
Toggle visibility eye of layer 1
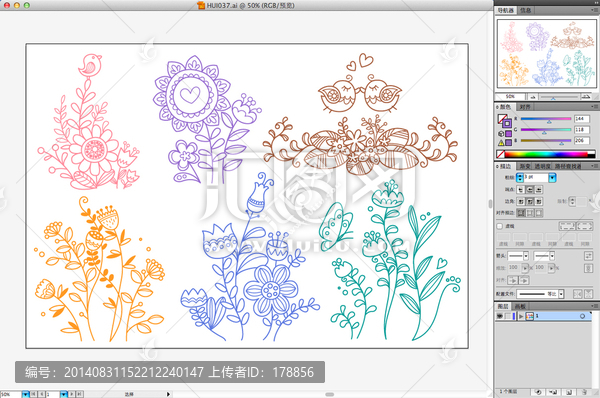[x=499, y=316]
